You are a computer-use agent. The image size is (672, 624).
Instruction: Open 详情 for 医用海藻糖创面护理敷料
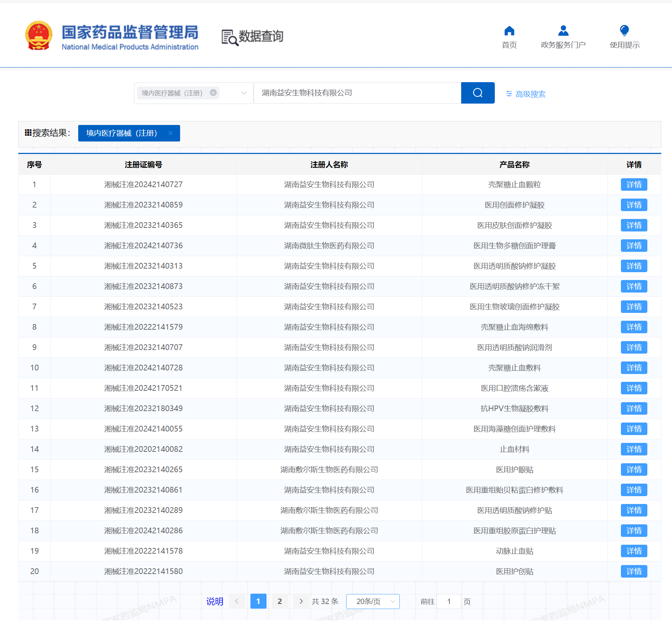[x=634, y=429]
